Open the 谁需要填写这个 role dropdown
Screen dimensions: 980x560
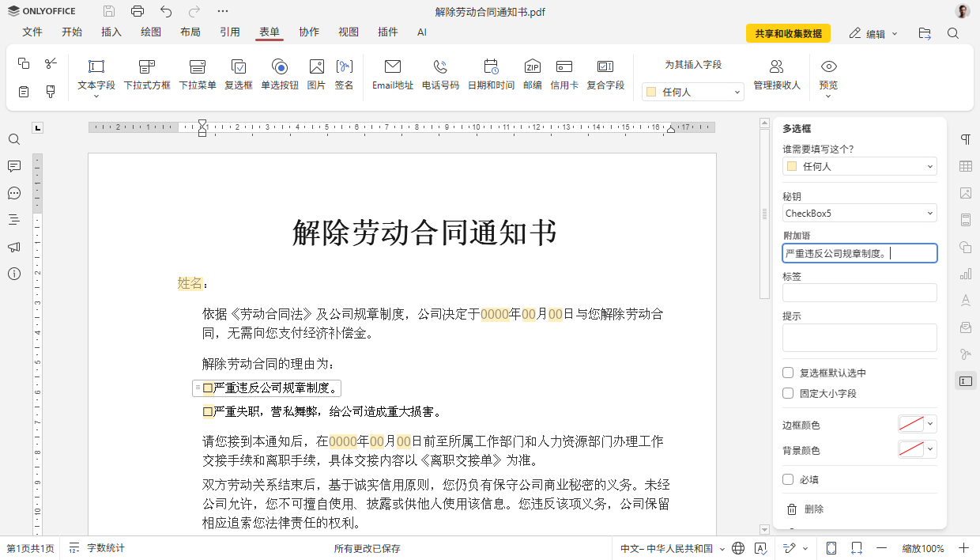point(859,166)
